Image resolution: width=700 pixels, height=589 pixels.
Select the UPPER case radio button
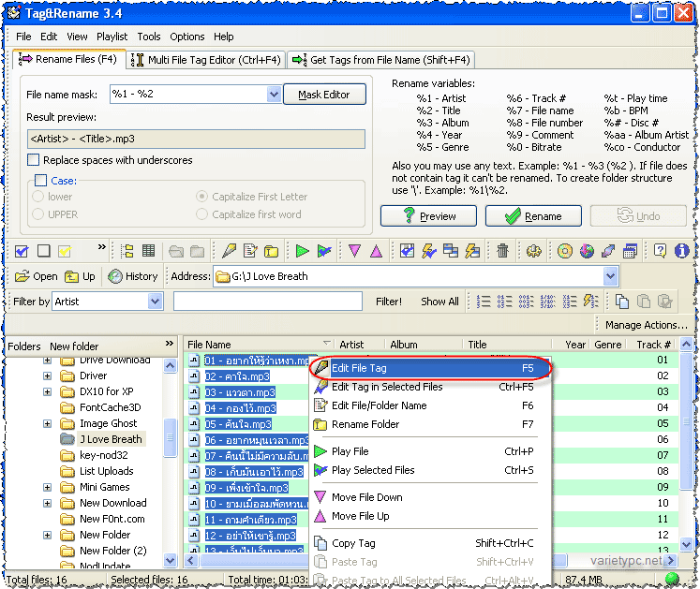point(37,214)
